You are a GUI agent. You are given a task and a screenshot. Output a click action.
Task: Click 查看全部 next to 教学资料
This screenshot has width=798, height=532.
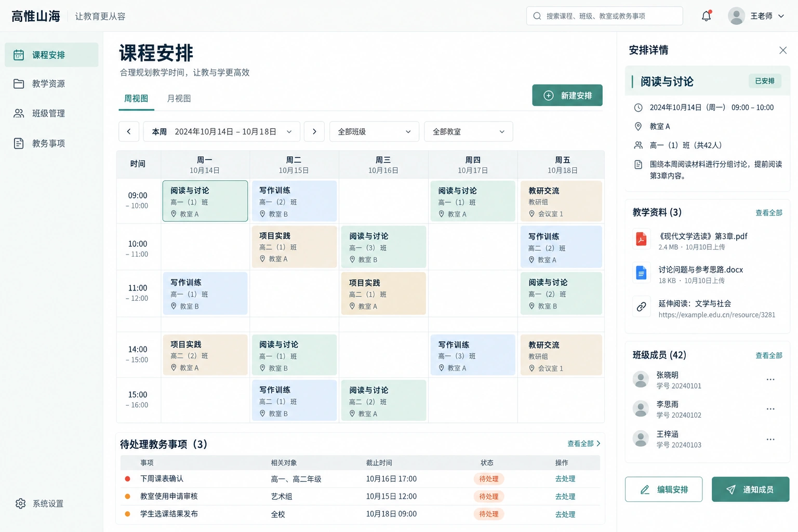point(769,213)
